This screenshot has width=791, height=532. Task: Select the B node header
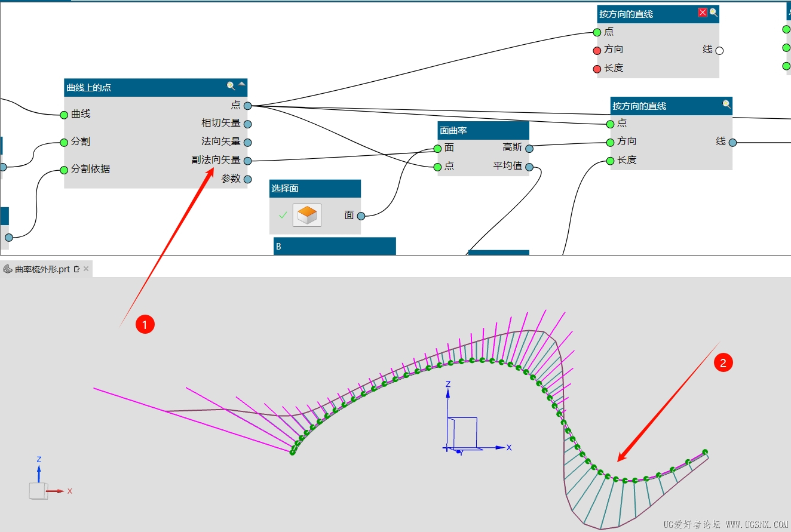click(335, 246)
